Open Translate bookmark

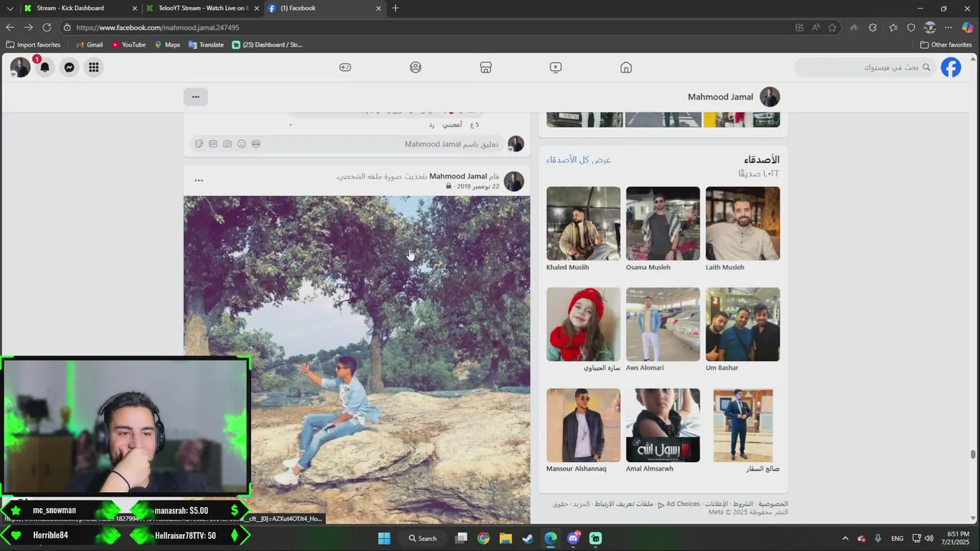pyautogui.click(x=206, y=44)
